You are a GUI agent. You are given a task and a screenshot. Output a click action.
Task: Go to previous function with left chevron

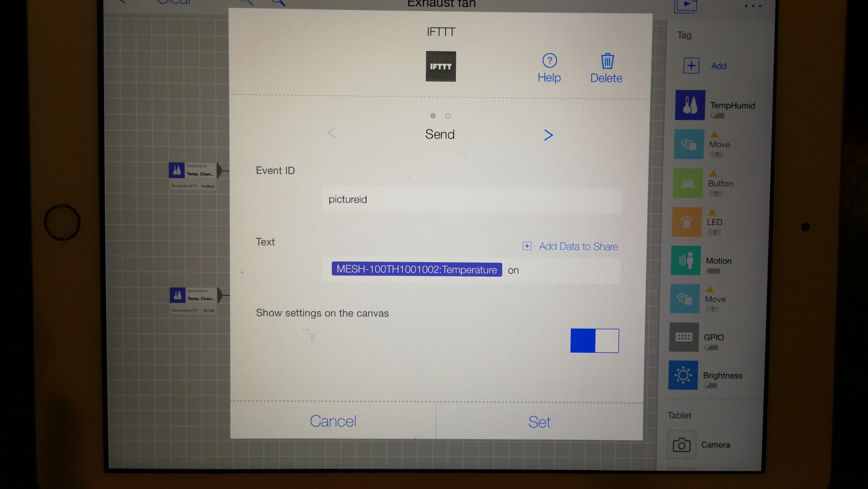point(332,133)
